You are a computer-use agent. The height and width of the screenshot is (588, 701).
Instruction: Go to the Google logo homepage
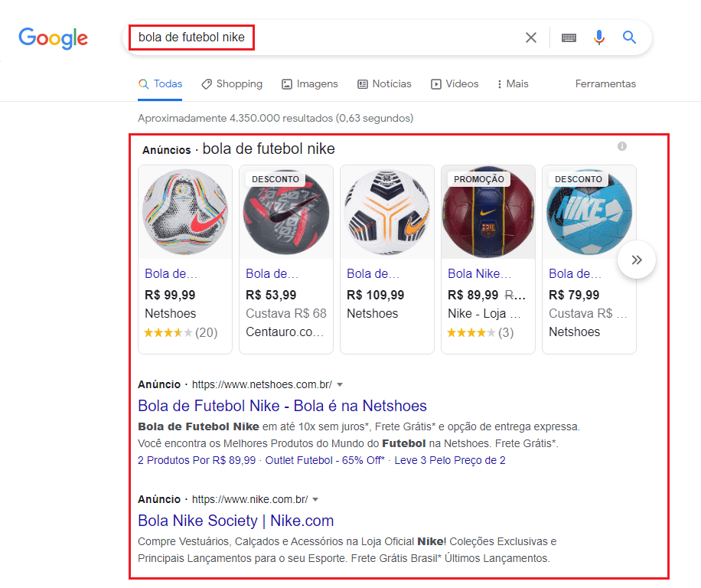tap(54, 38)
